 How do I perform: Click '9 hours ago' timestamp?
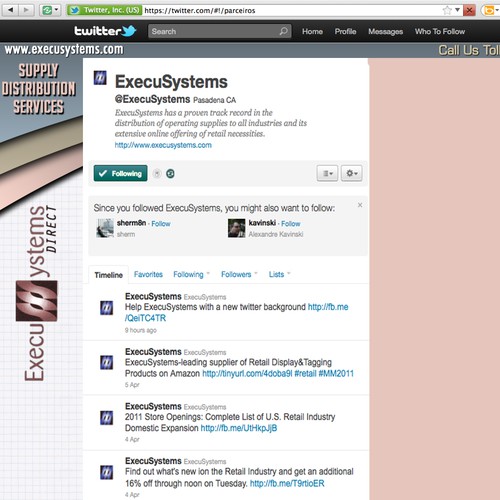(x=140, y=330)
